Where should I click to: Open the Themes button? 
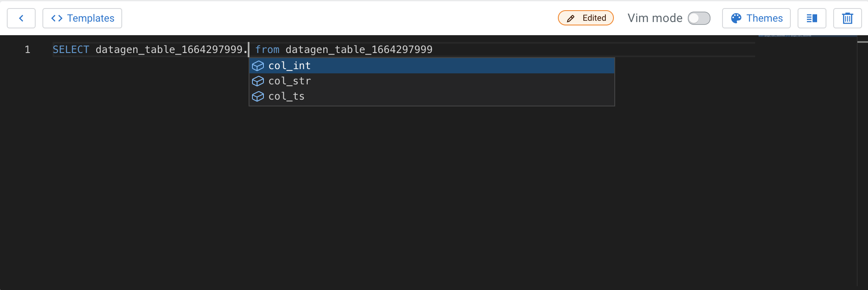coord(756,18)
